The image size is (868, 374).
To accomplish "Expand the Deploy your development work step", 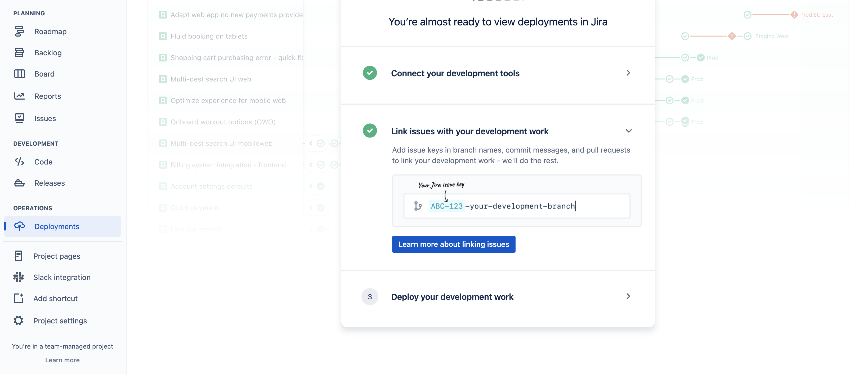I will point(628,296).
